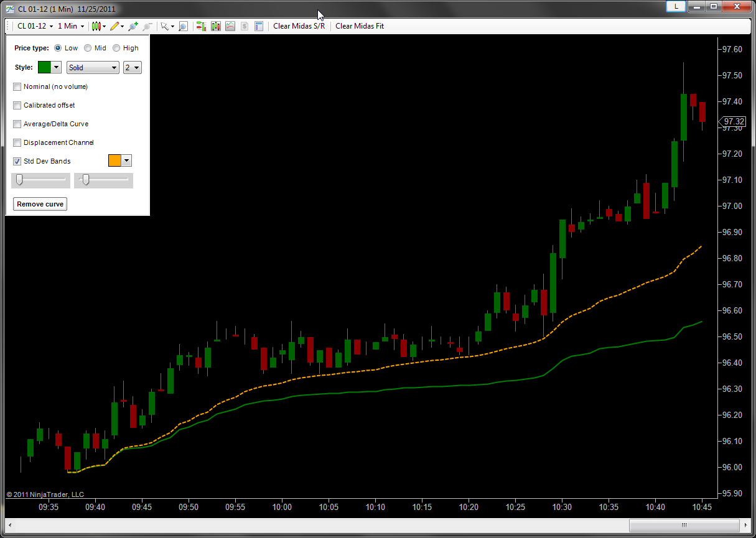Click Clear Midas S/R in toolbar
Viewport: 756px width, 538px height.
299,26
